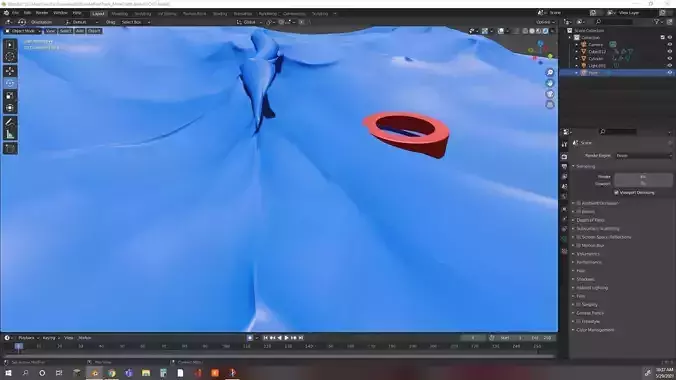Open File Explorer from the taskbar

(x=146, y=373)
